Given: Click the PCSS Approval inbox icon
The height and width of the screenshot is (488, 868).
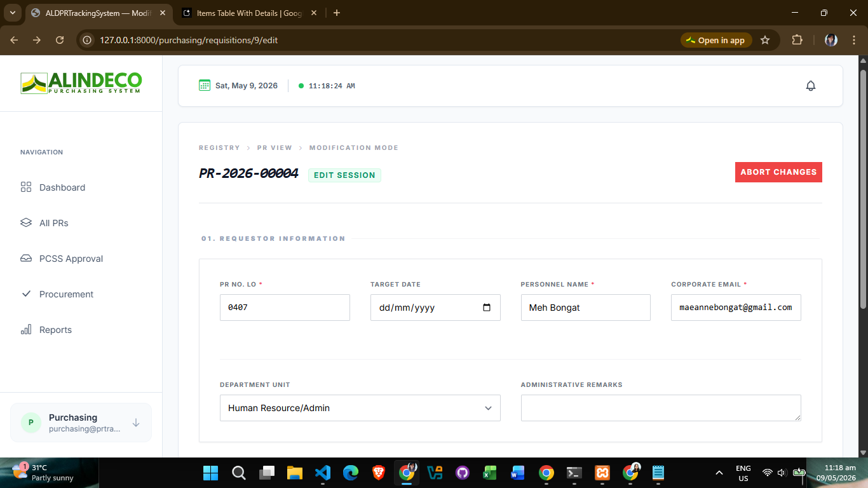Looking at the screenshot, I should [26, 258].
